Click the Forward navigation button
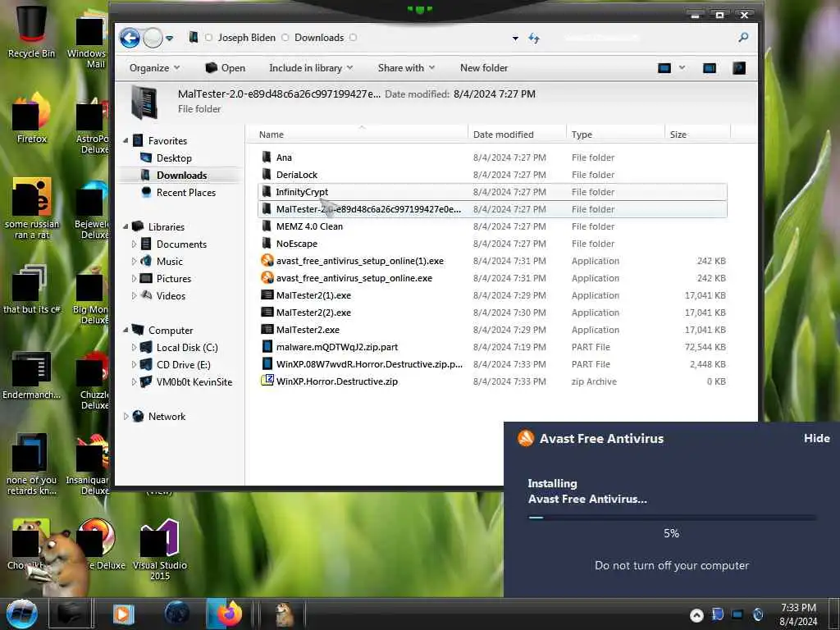Viewport: 840px width, 630px height. click(x=153, y=38)
